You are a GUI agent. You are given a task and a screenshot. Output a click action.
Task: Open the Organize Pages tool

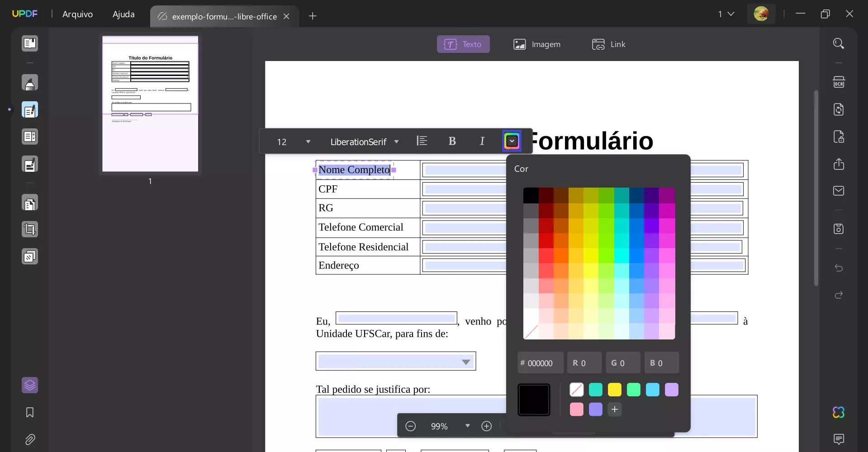(30, 203)
